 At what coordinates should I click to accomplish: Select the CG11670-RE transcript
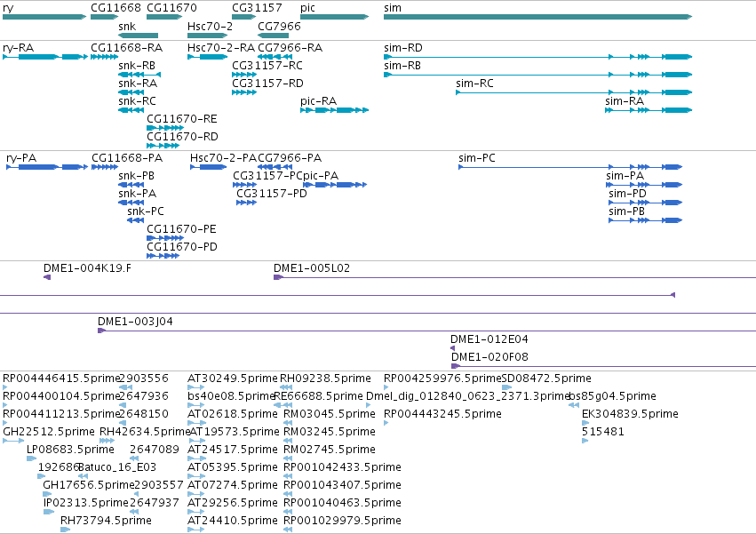tap(165, 128)
